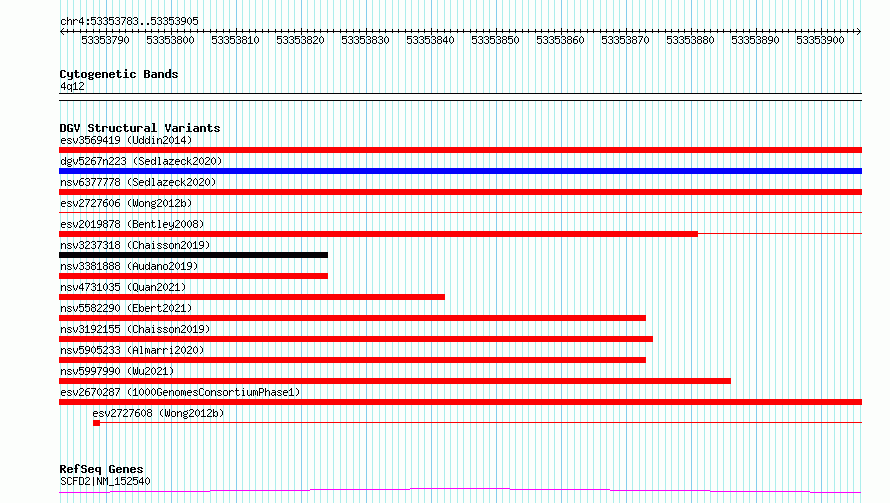Click the black bar for nsv3237318

pos(194,255)
